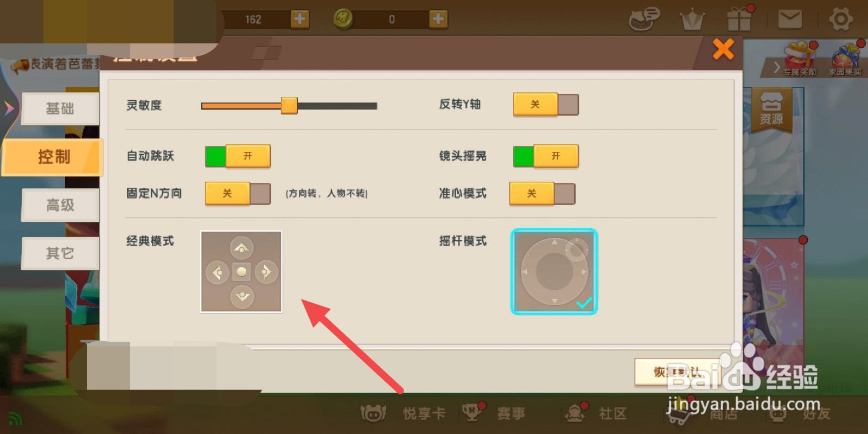Toggle the 自动跳跃 auto-jump switch
868x434 pixels.
(x=238, y=156)
